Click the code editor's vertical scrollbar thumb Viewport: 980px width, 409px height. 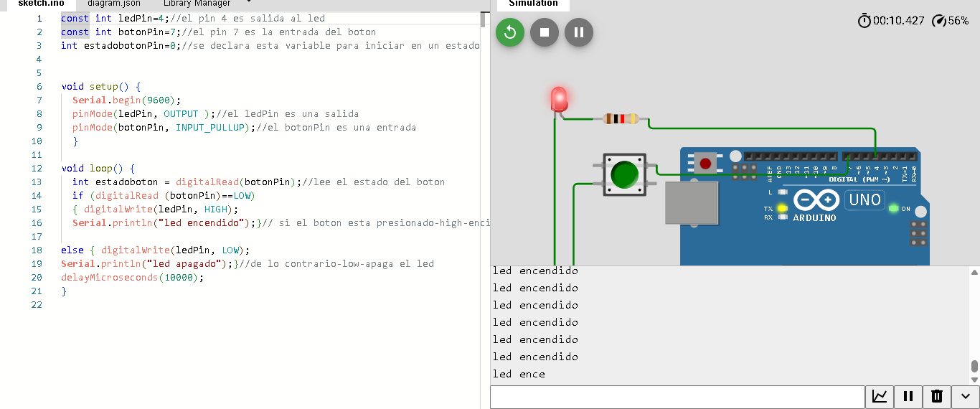[483, 19]
